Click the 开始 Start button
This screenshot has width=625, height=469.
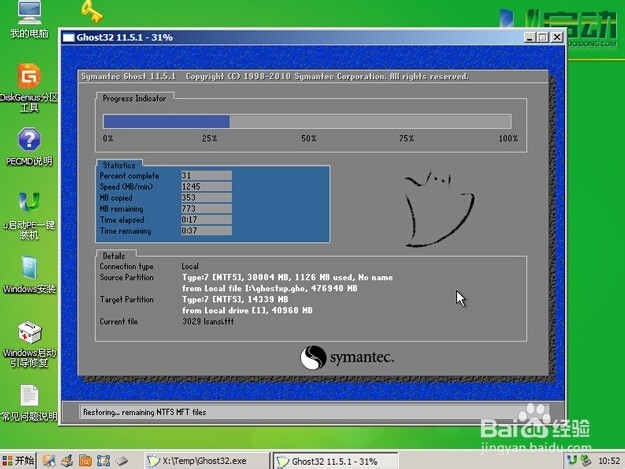18,461
